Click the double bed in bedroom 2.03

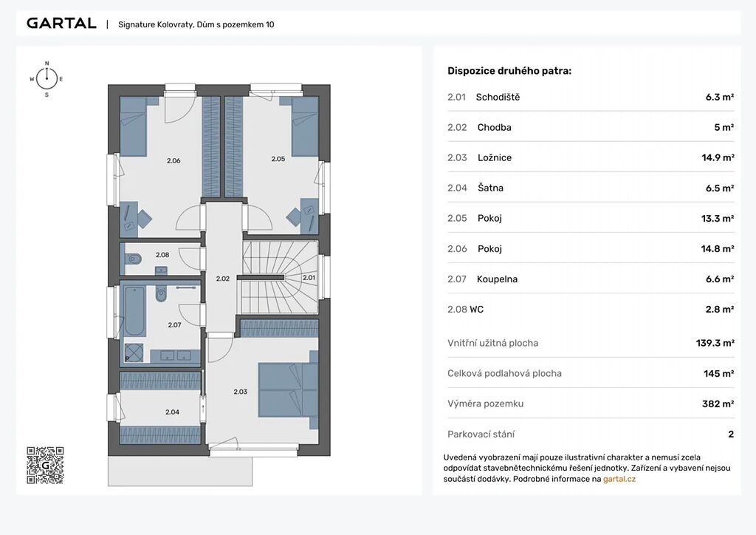[287, 389]
